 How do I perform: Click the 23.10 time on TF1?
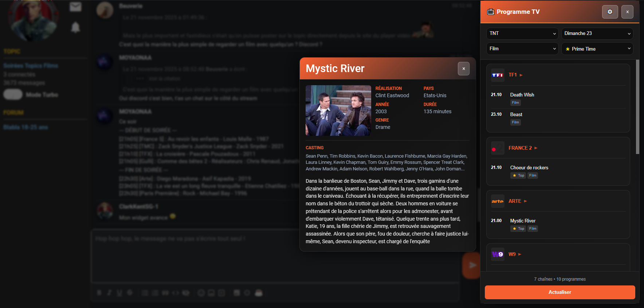(496, 114)
